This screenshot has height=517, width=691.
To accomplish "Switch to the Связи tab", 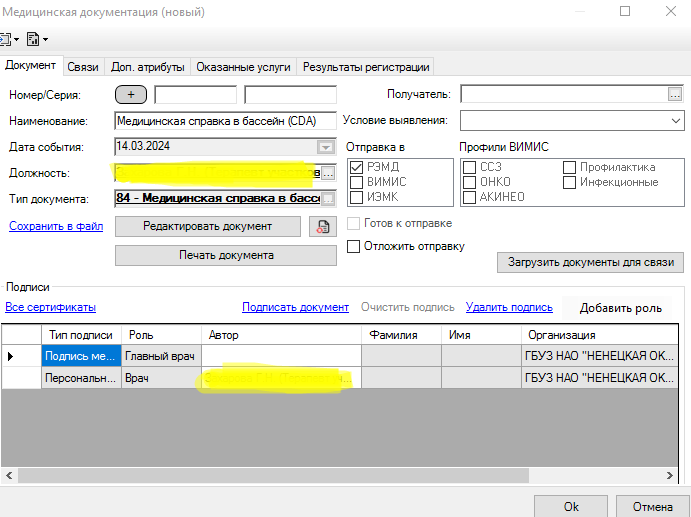I will tap(83, 67).
